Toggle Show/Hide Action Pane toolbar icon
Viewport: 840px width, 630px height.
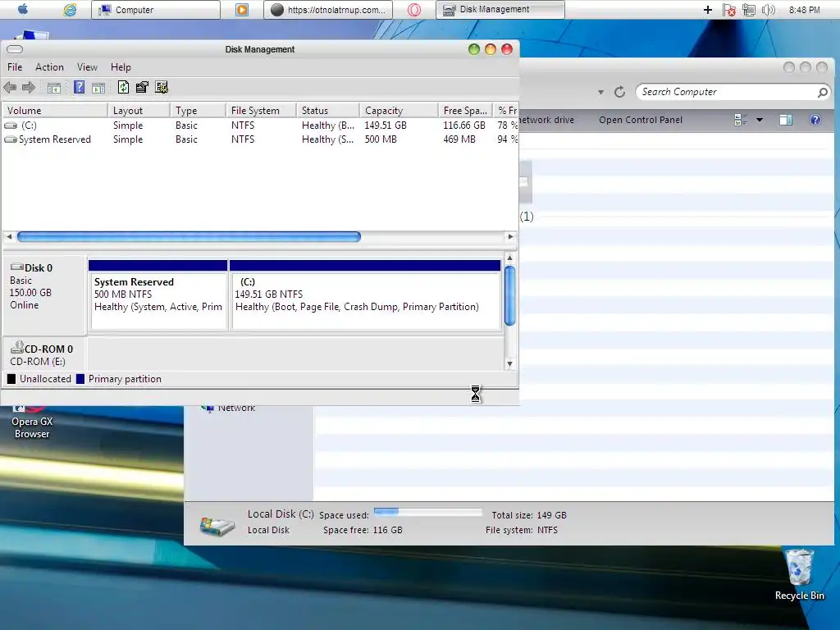(98, 87)
